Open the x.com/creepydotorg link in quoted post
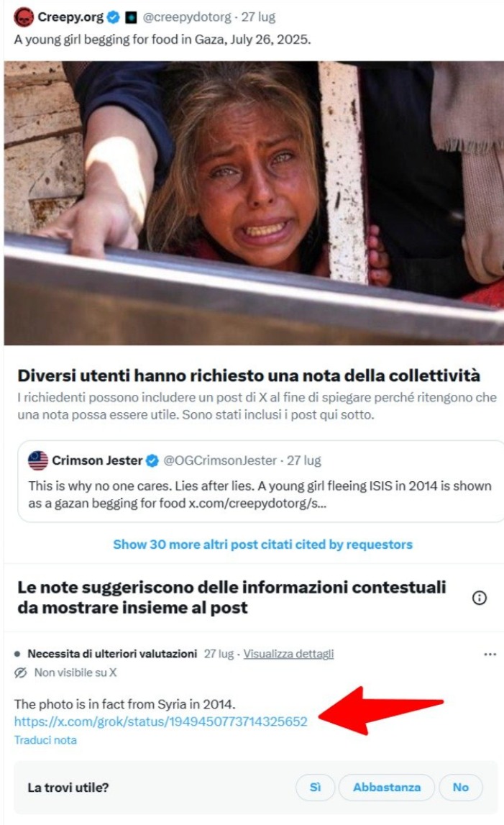Viewport: 504px width, 825px height. tap(257, 503)
